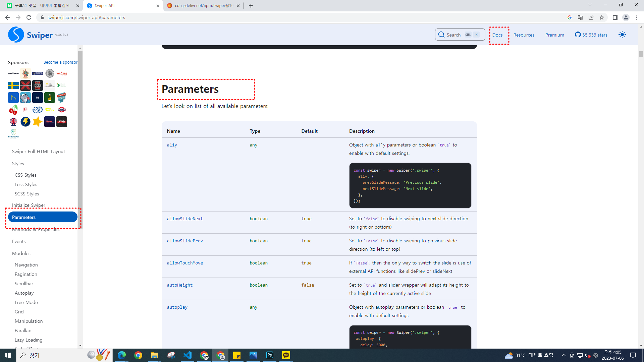Click the sidebar scrollbar down arrow

click(x=80, y=345)
